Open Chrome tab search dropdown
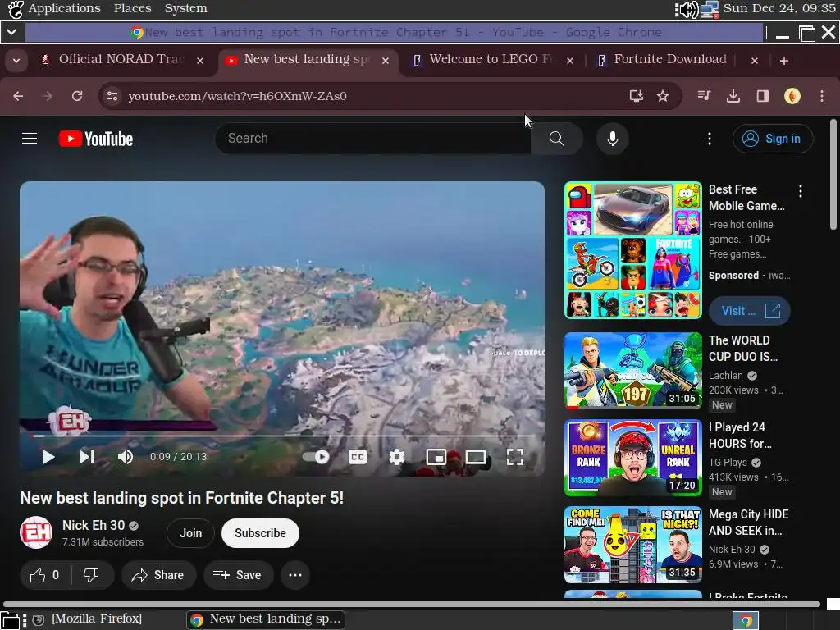Image resolution: width=840 pixels, height=630 pixels. (x=16, y=61)
